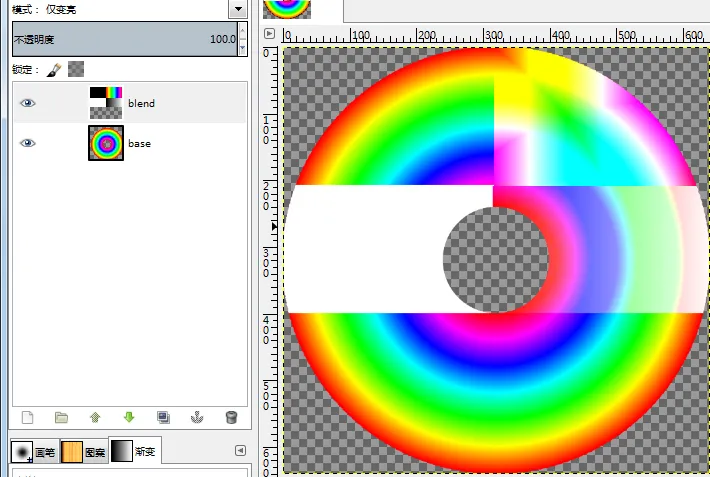Delete the layer with the trash icon

pyautogui.click(x=231, y=417)
